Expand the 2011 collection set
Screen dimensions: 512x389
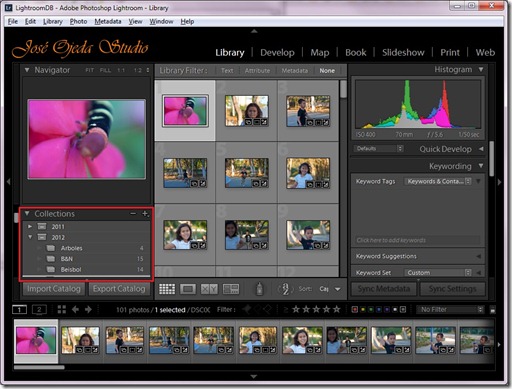30,226
